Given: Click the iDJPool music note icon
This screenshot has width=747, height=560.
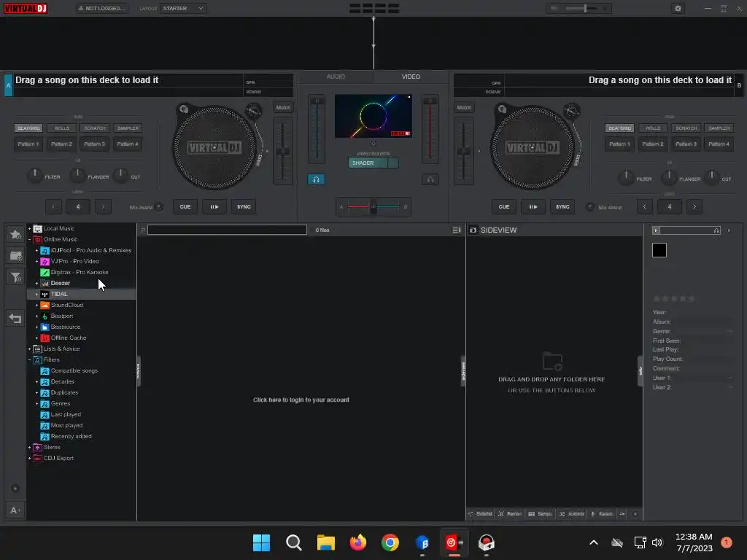Looking at the screenshot, I should (x=44, y=251).
